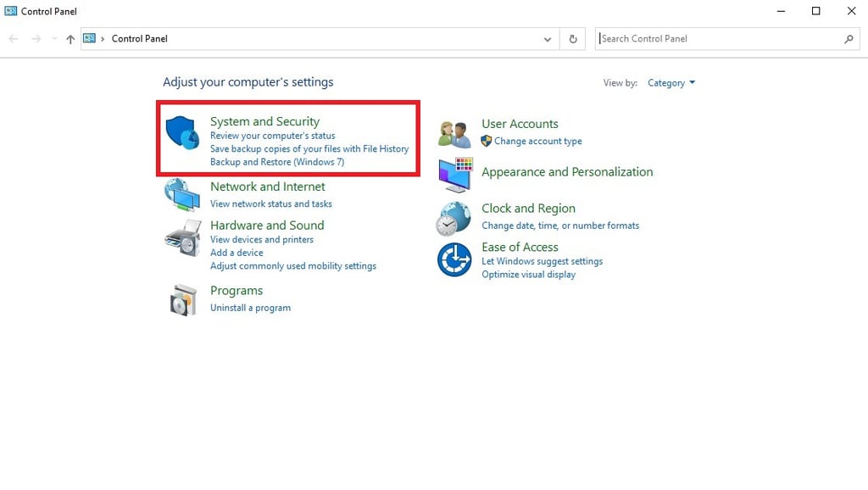Viewport: 868px width, 490px height.
Task: Open Appearance and Personalization heading link
Action: pyautogui.click(x=567, y=172)
